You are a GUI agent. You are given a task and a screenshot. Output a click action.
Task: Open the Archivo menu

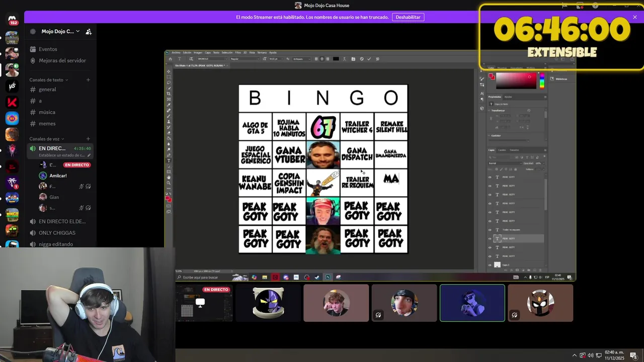pos(176,52)
